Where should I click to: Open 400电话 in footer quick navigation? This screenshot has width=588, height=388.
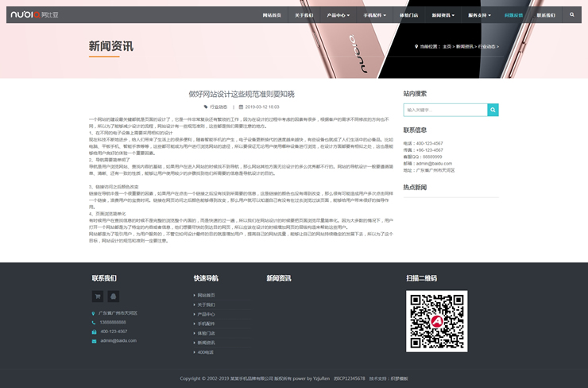pos(205,351)
